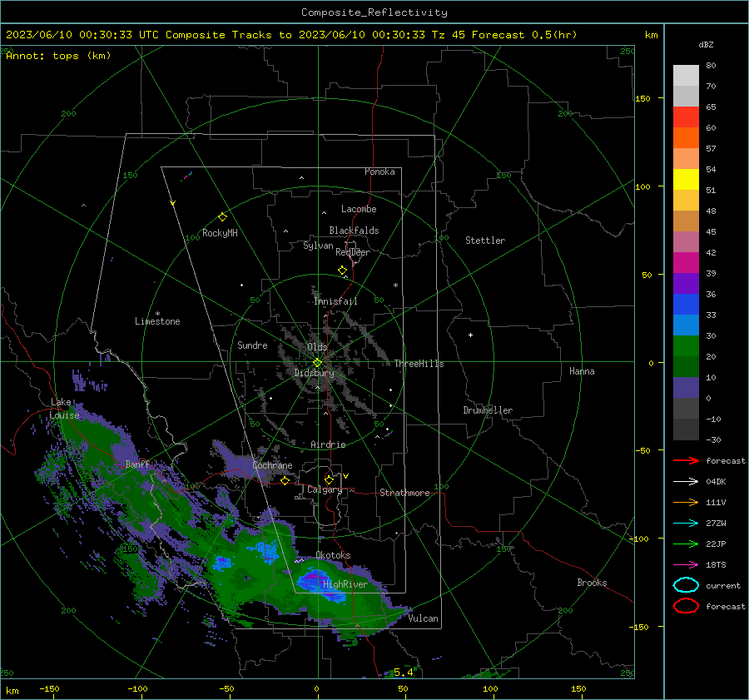Click the Lake Louise label

[65, 409]
